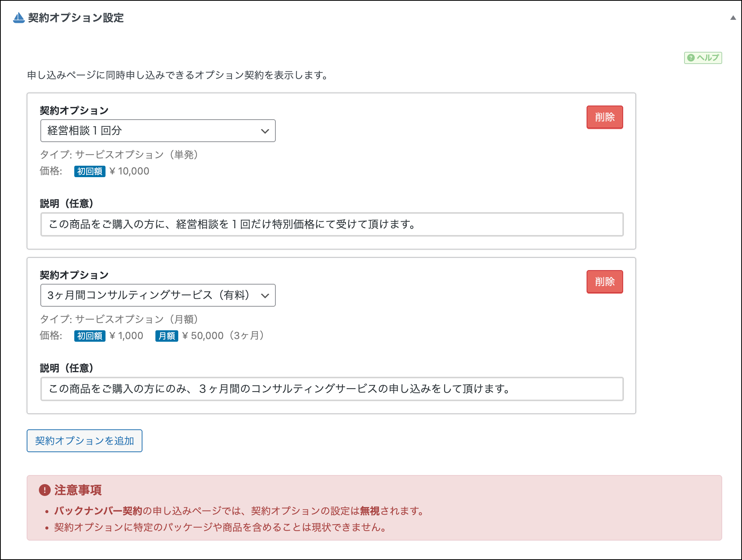Click 契約オプションを追加 button
Image resolution: width=742 pixels, height=560 pixels.
pyautogui.click(x=84, y=441)
